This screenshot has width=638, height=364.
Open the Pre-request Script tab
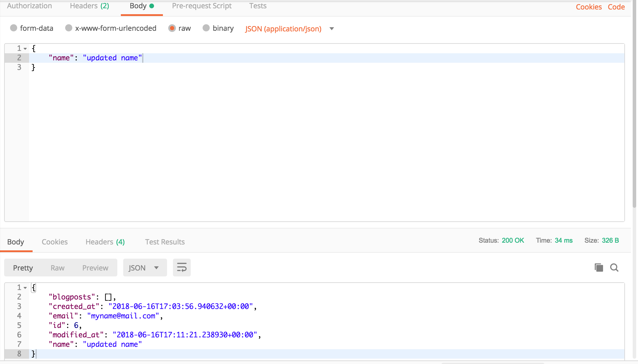tap(202, 6)
